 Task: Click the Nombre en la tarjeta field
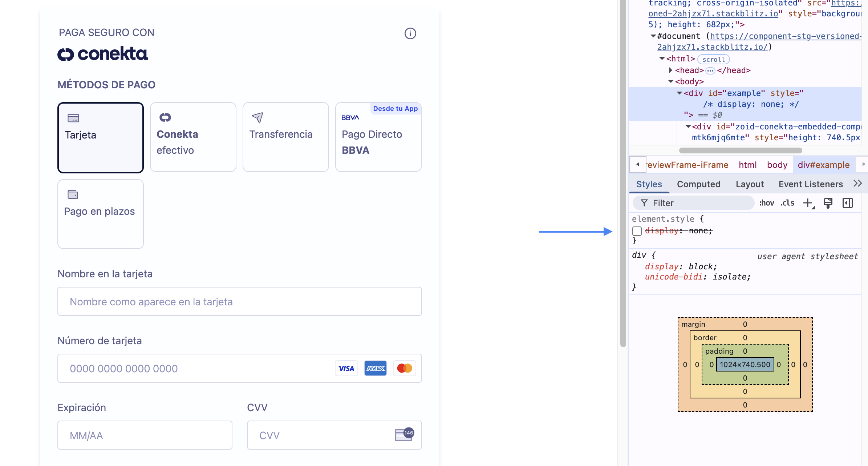240,301
